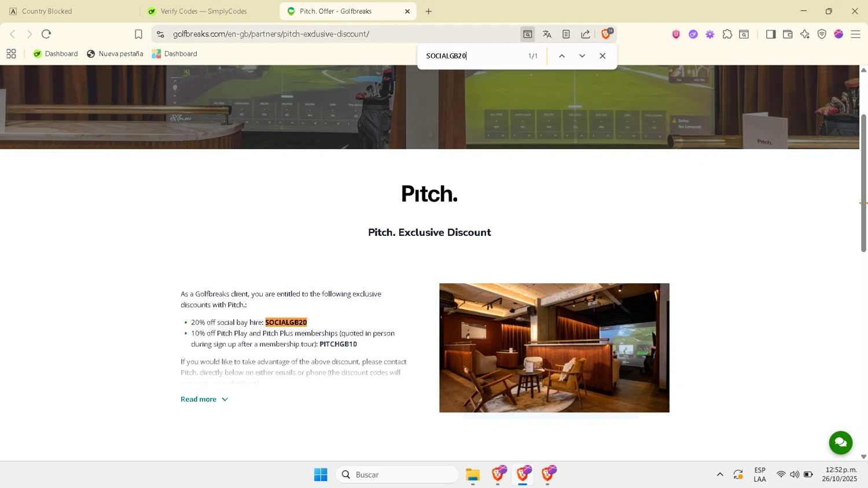The width and height of the screenshot is (868, 488).
Task: Open first Brave taskbar icon
Action: [x=498, y=475]
